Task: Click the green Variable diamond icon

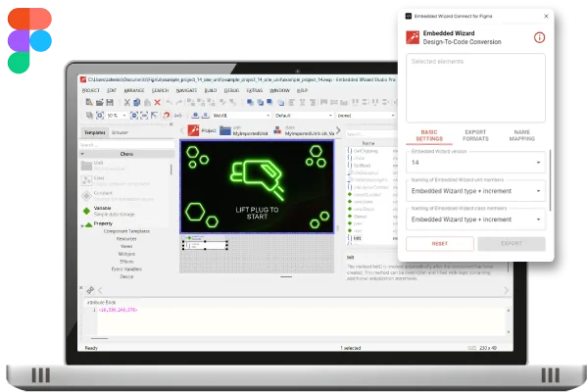Action: click(86, 212)
